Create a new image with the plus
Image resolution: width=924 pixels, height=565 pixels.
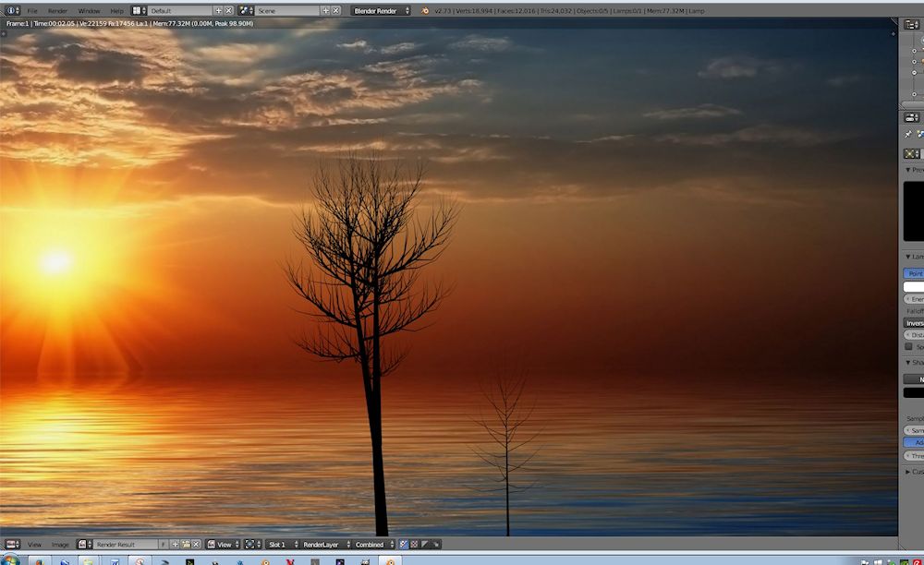point(175,545)
